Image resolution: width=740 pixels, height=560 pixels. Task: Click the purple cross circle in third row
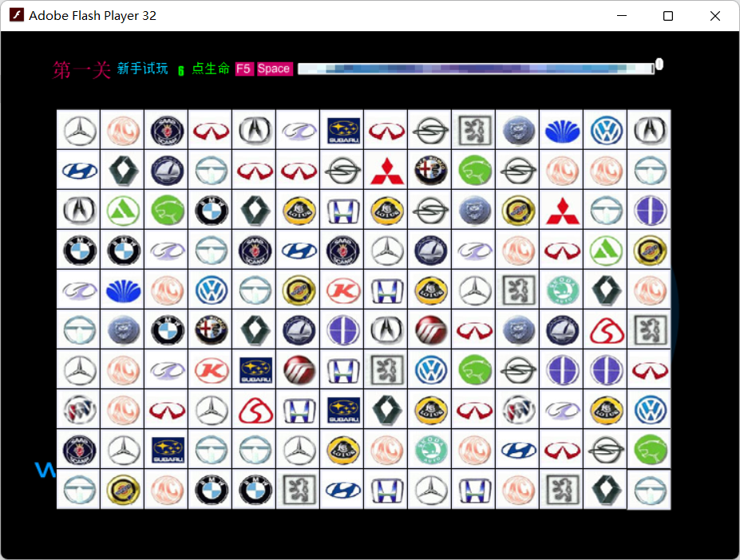point(650,211)
